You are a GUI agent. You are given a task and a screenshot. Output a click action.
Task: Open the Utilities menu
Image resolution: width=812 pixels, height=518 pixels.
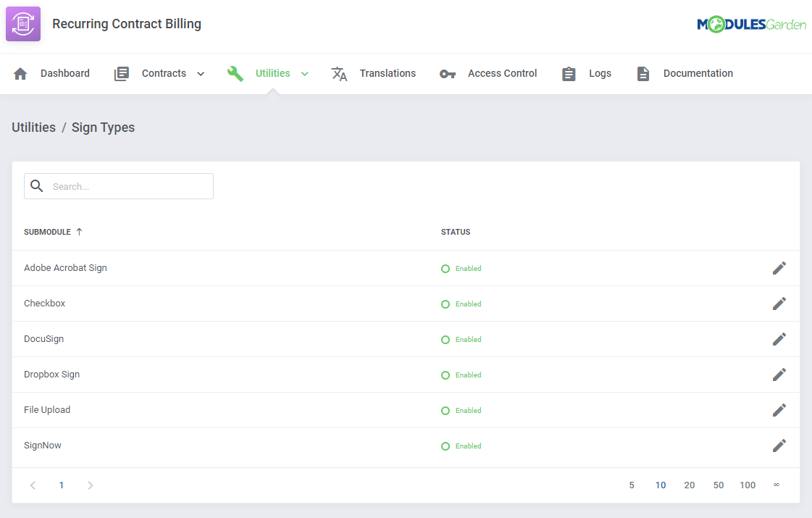pos(272,74)
